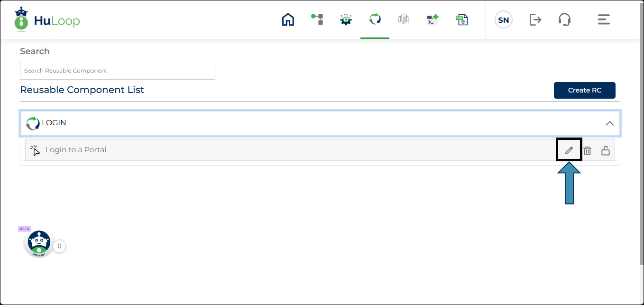Delete the Login to a Portal component
The height and width of the screenshot is (305, 644).
point(588,149)
